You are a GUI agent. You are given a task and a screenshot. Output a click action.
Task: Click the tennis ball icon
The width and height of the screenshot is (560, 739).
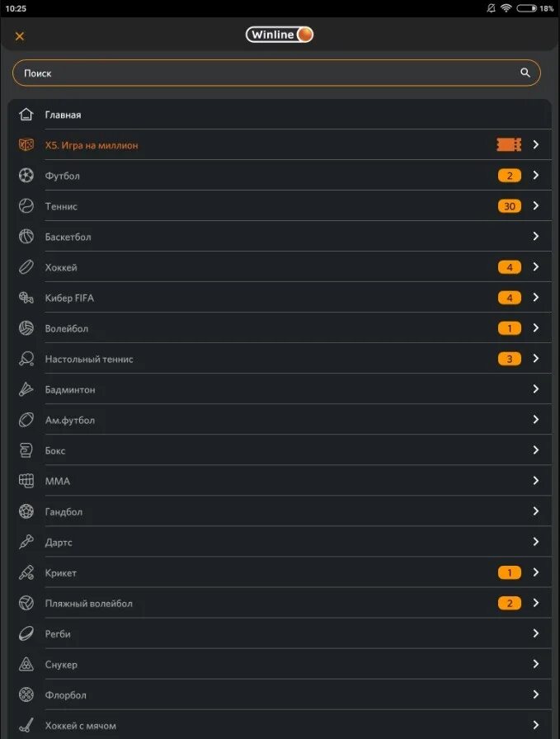click(26, 206)
